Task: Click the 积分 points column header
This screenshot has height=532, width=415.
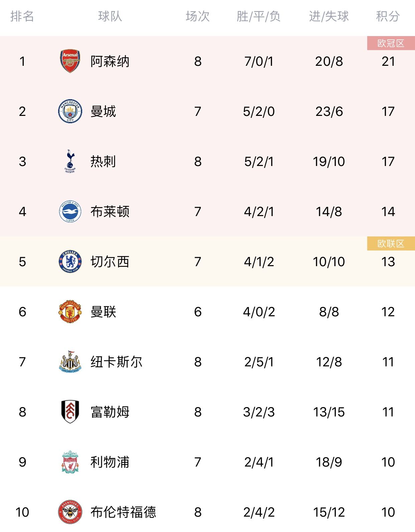Action: tap(388, 16)
